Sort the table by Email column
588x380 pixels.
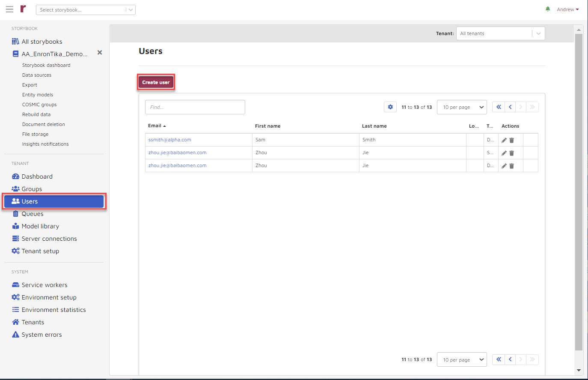click(157, 126)
